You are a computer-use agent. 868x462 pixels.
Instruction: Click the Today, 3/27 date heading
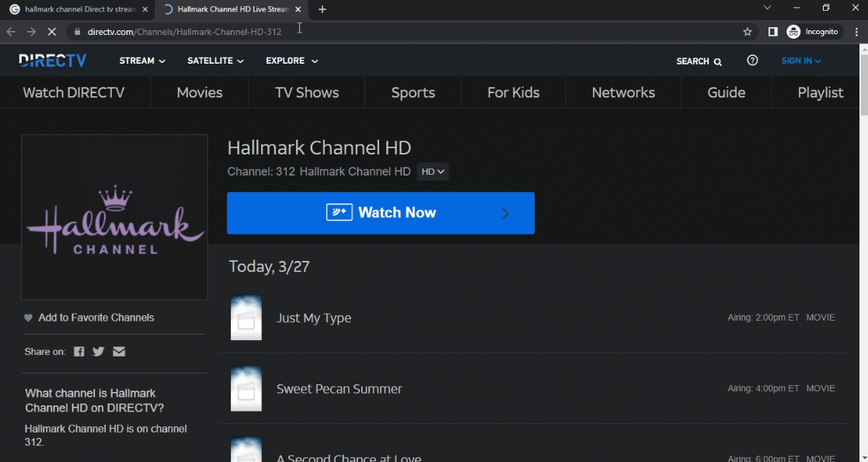(269, 266)
